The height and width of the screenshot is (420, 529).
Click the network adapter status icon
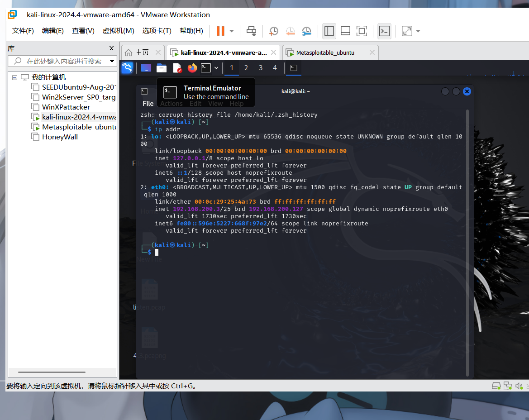[x=507, y=386]
